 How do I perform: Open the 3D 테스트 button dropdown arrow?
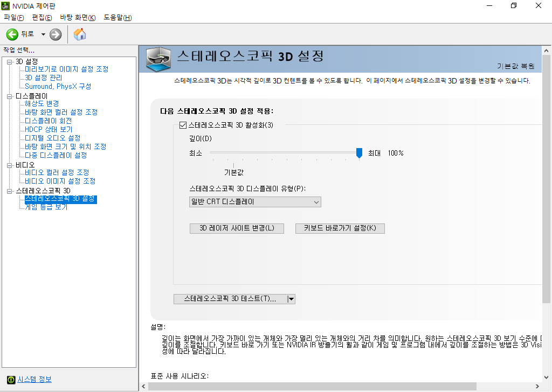(x=291, y=299)
